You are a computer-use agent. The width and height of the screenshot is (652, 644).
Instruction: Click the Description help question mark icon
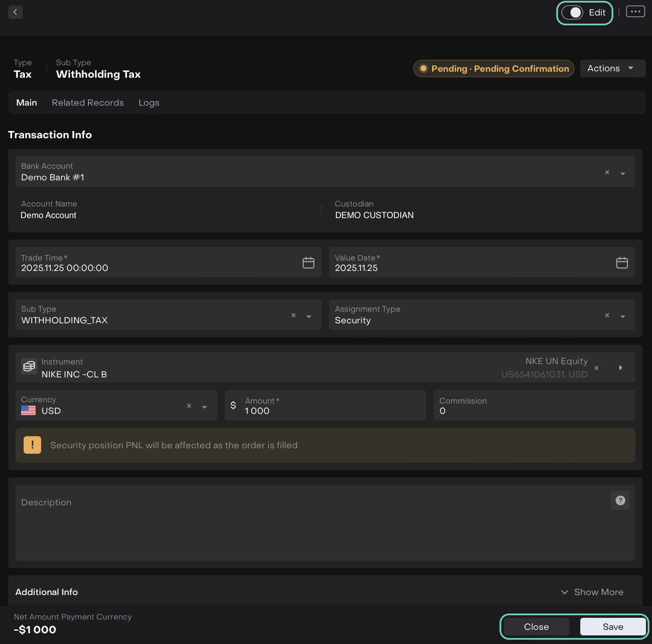(620, 500)
